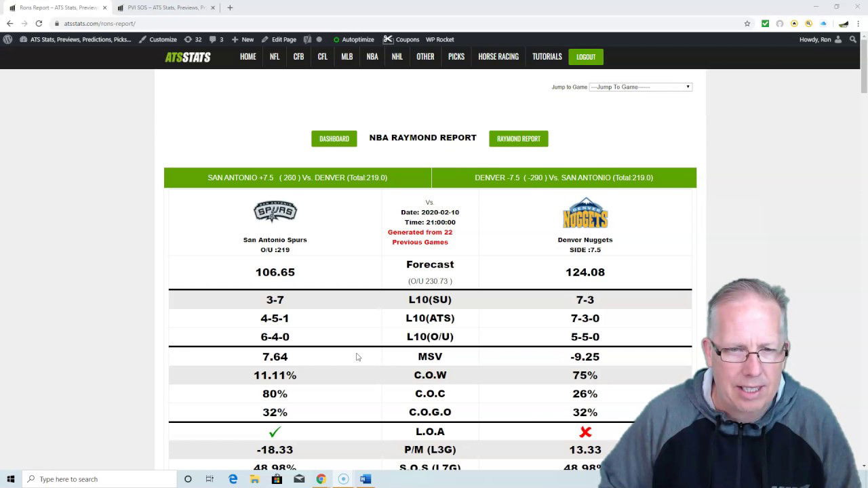Click the Coupons scissors item
This screenshot has width=868, height=488.
pos(401,39)
